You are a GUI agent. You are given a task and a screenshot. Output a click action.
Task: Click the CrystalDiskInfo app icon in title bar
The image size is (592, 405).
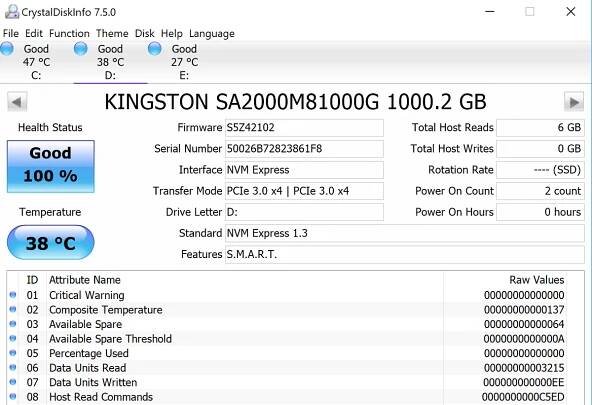pos(12,12)
